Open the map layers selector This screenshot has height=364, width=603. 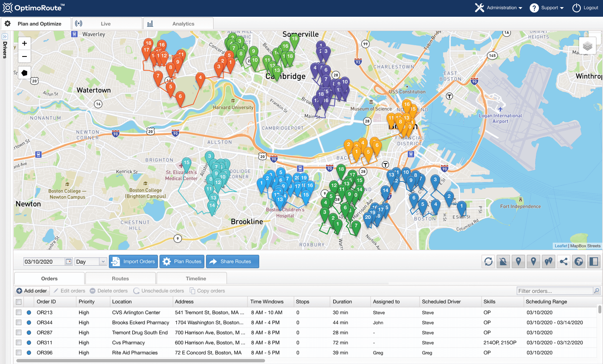tap(588, 46)
